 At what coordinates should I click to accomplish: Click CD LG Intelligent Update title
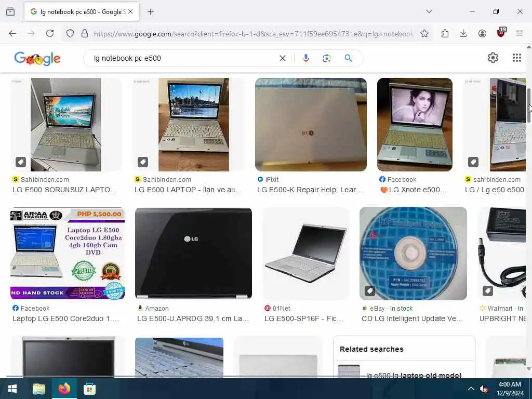click(x=412, y=318)
